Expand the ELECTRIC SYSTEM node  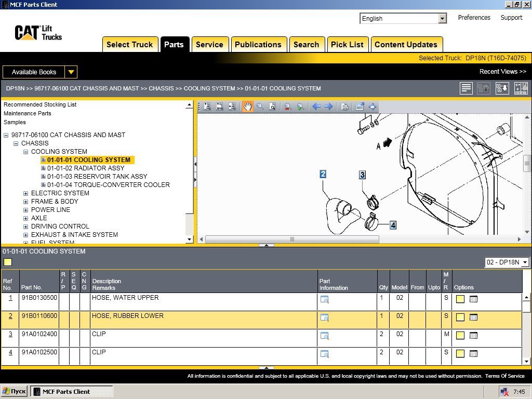[x=25, y=193]
